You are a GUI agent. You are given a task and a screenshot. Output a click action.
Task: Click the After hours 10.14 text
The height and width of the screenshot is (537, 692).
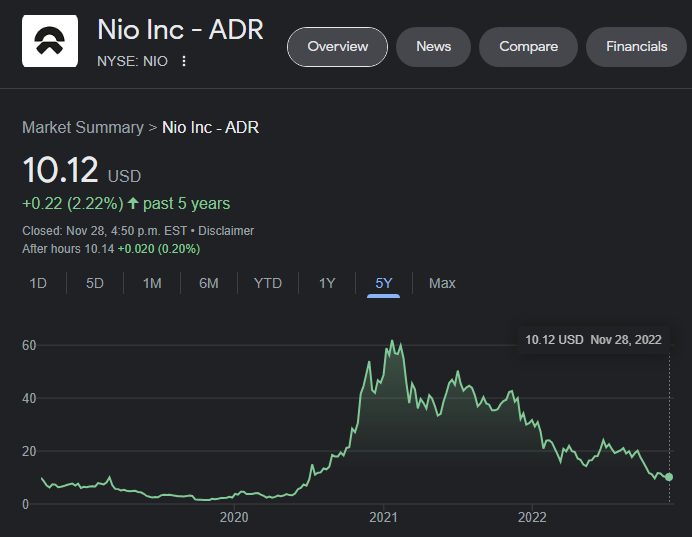point(68,249)
